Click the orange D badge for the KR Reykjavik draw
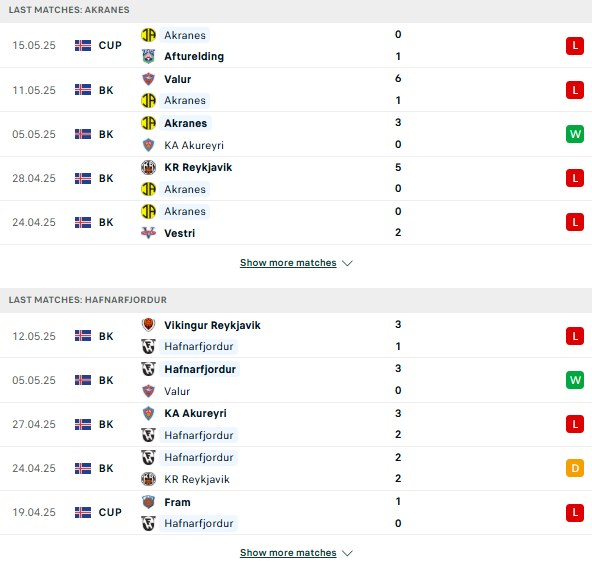 (x=575, y=468)
